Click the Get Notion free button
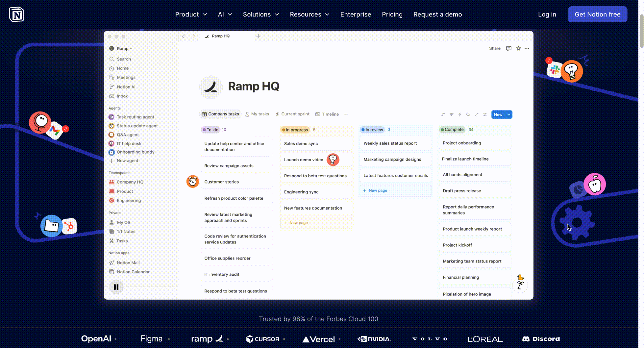This screenshot has height=348, width=644. tap(597, 14)
